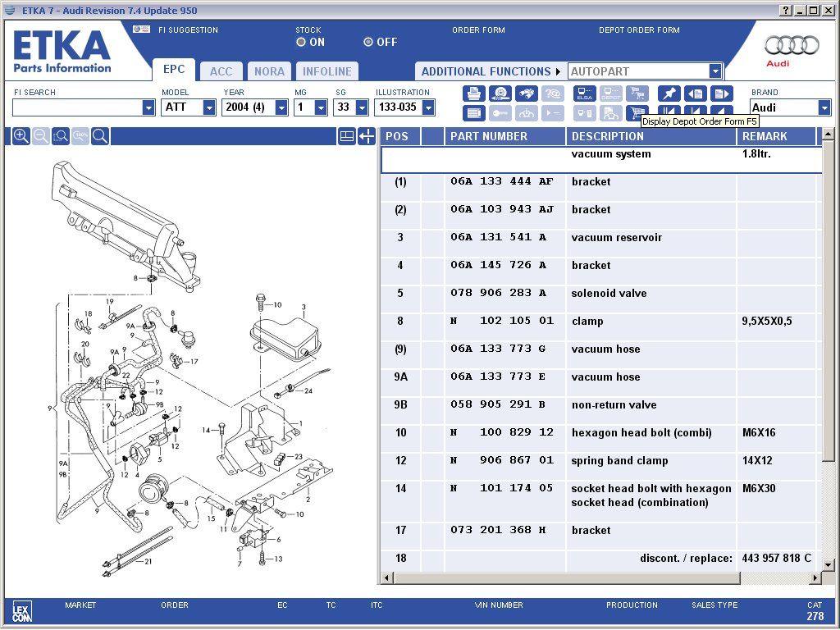Click the LexCom logo in status bar
840x630 pixels.
point(22,611)
